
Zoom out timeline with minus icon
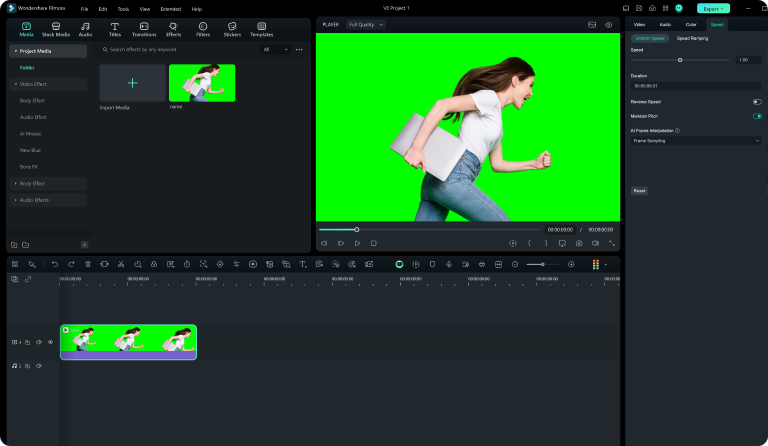coord(515,264)
